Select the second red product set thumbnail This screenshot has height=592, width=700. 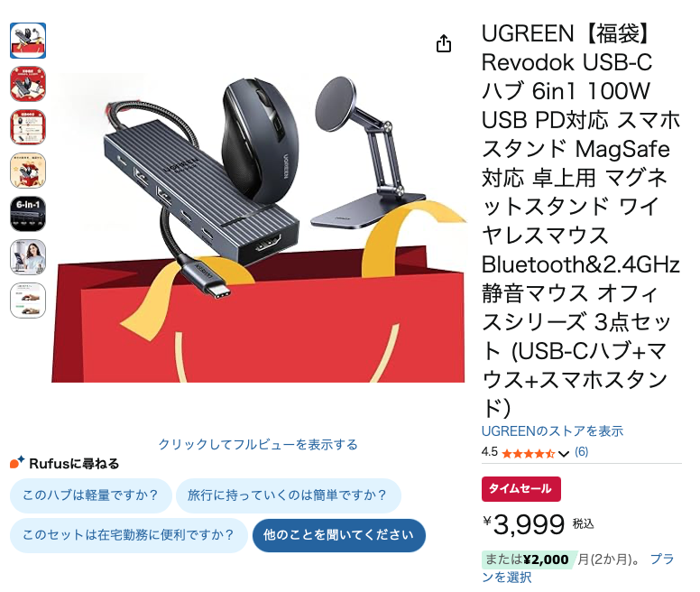point(28,84)
